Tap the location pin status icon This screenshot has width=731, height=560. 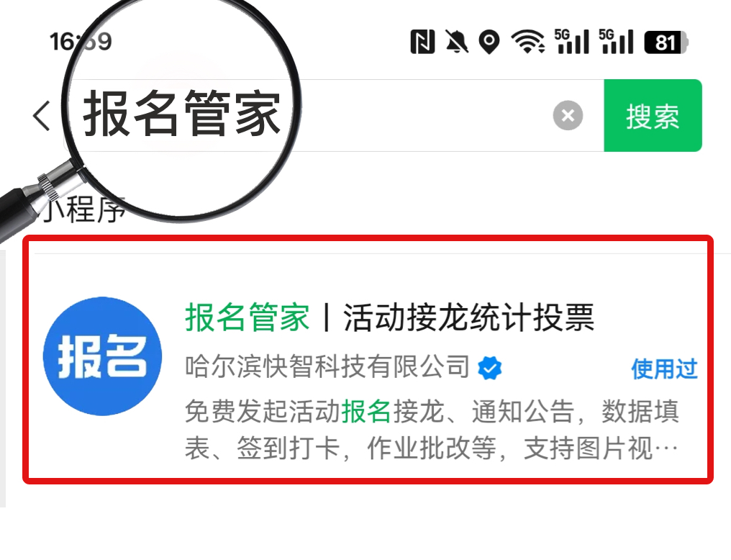click(x=489, y=42)
